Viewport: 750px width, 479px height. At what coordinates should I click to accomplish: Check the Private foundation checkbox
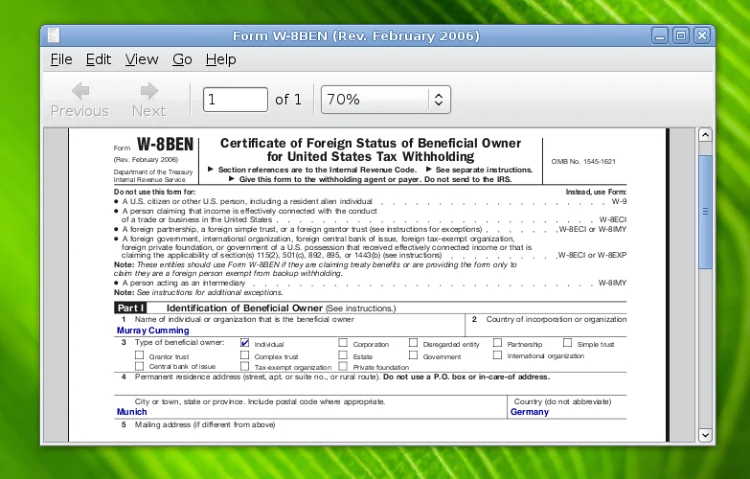[x=343, y=366]
